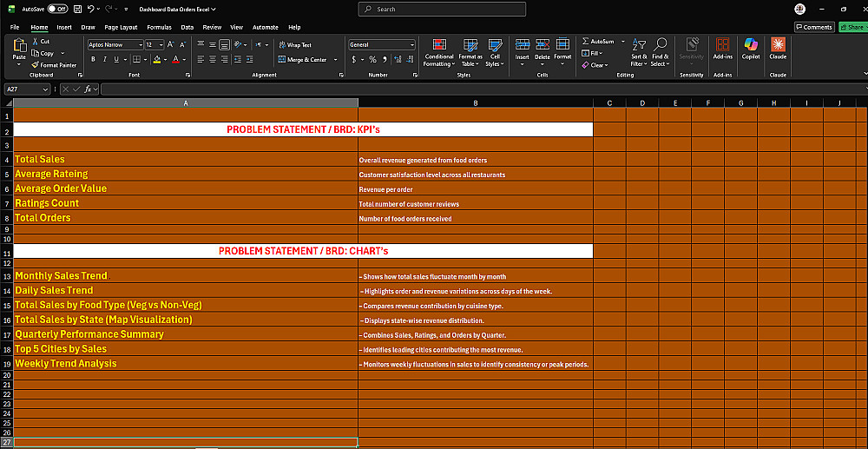Open the fill color arrow palette
Image resolution: width=868 pixels, height=449 pixels.
[166, 59]
